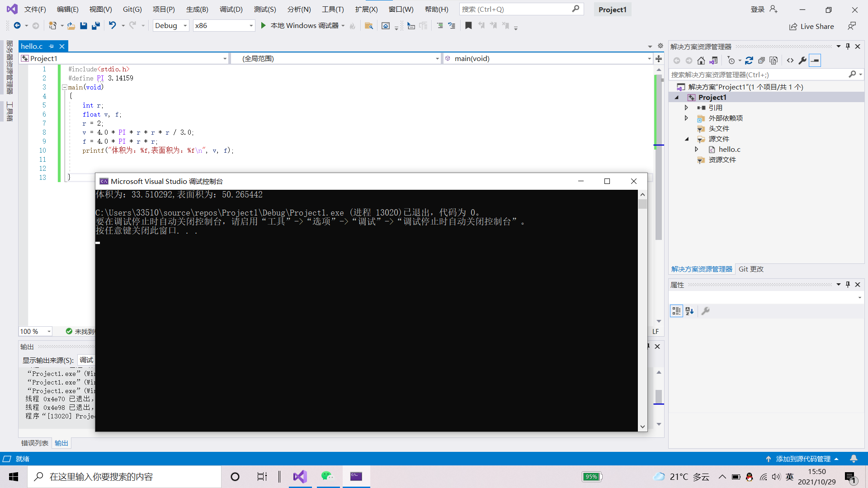Viewport: 868px width, 488px height.
Task: Open properties wrench icon in Solution Explorer
Action: click(802, 61)
